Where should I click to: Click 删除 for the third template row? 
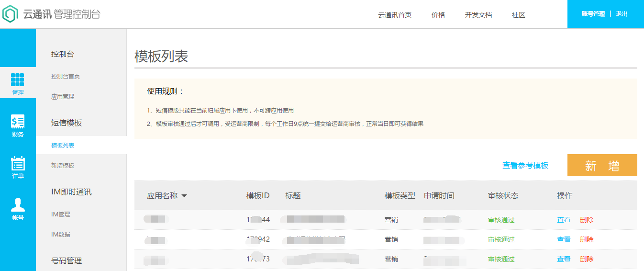587,259
